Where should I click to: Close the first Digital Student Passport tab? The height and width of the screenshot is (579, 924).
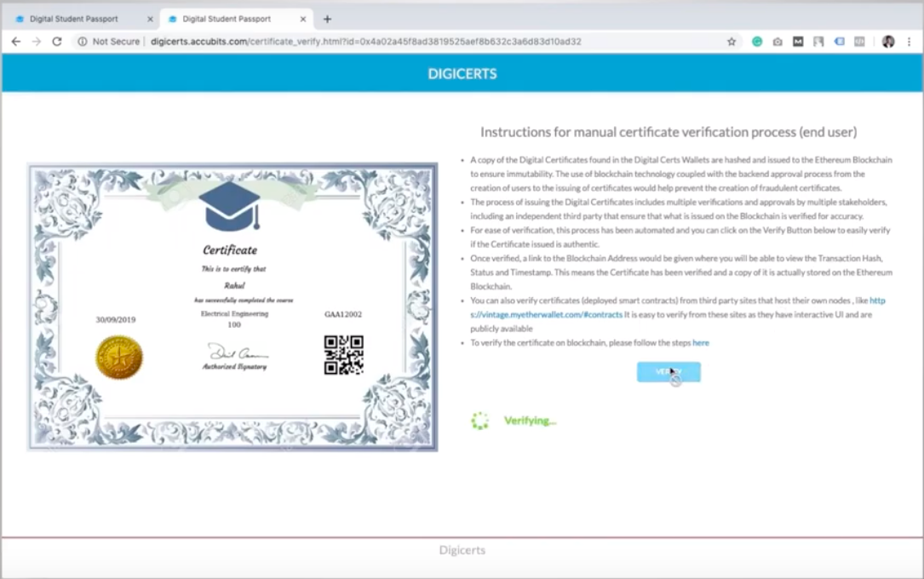150,19
